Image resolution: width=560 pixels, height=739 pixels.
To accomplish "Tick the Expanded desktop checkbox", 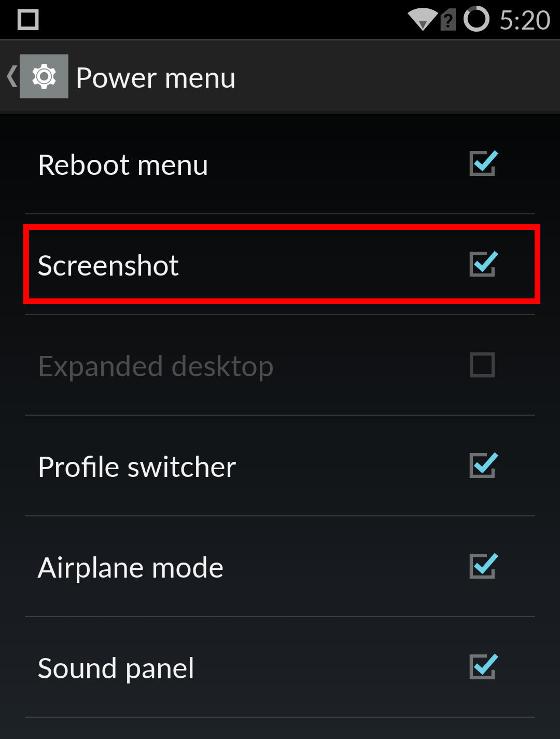I will pyautogui.click(x=482, y=365).
